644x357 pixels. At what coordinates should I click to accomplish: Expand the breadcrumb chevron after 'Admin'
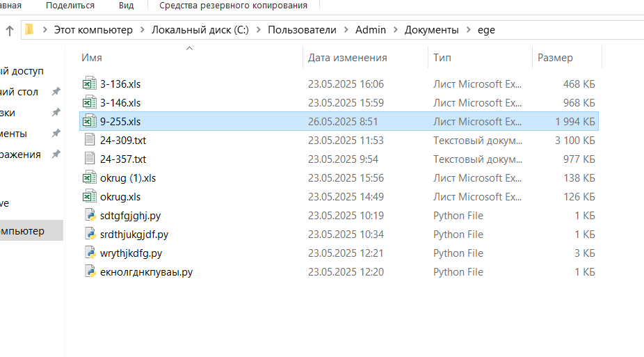click(x=395, y=30)
